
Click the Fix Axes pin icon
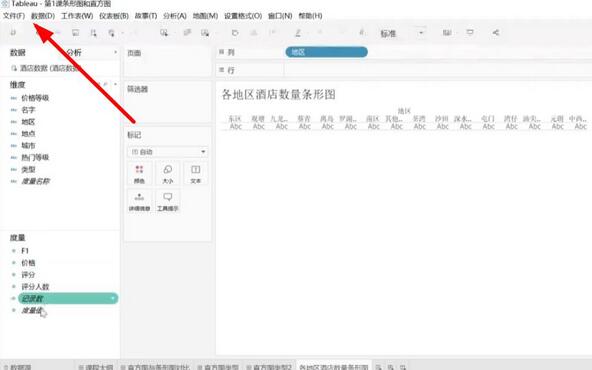pyautogui.click(x=361, y=32)
